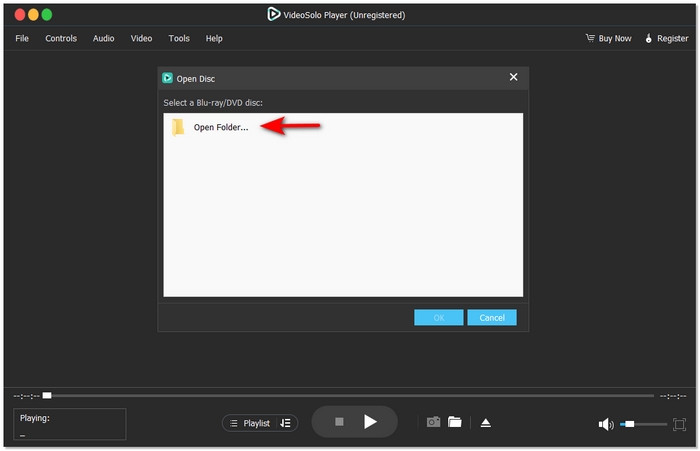Open the Controls menu
Viewport: 700px width, 451px height.
tap(61, 38)
